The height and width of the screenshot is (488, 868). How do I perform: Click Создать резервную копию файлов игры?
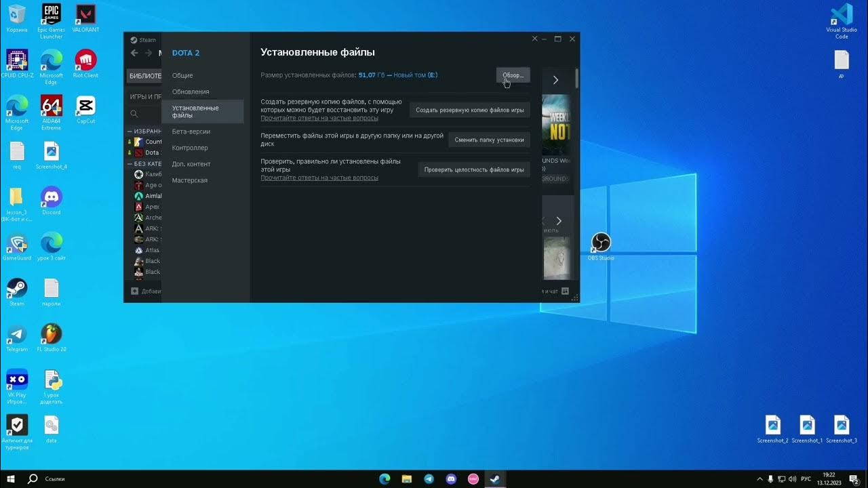pos(469,110)
